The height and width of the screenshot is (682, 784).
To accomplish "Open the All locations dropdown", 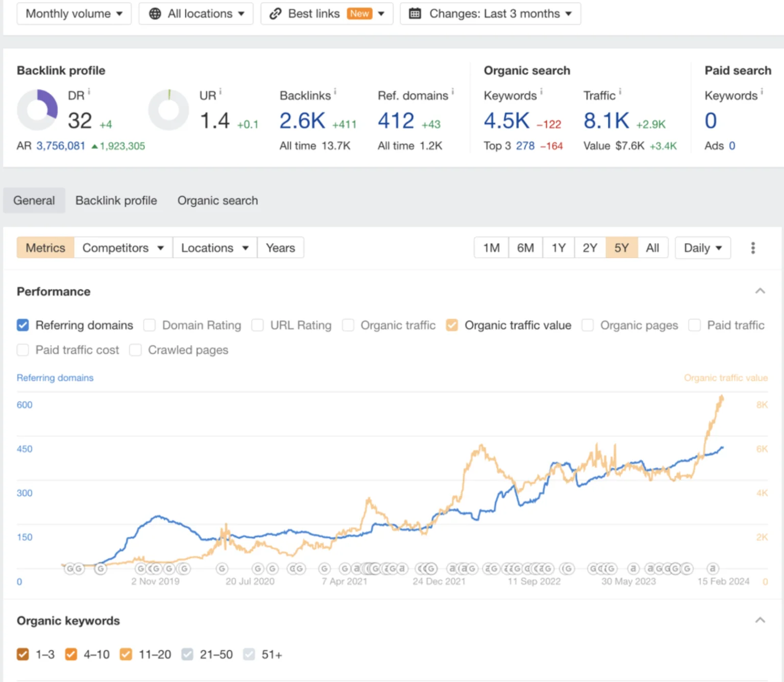I will 196,14.
